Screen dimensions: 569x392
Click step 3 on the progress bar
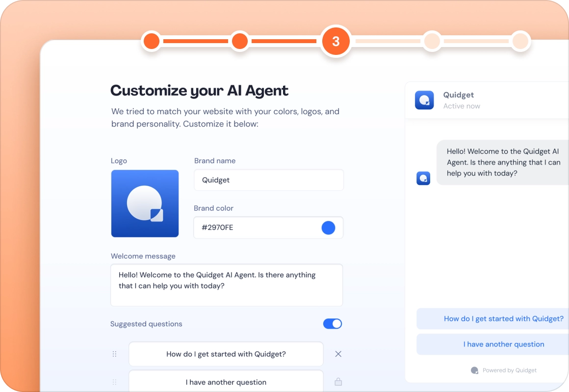coord(336,41)
